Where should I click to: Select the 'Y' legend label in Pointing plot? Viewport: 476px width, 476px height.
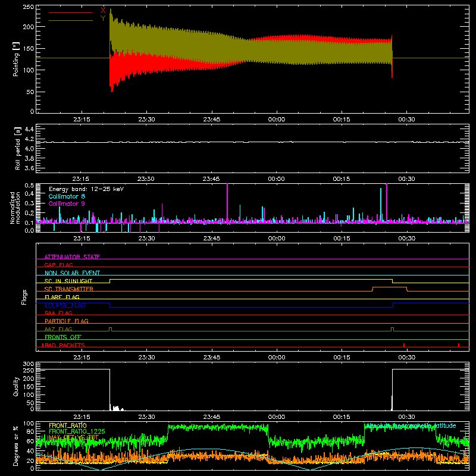[103, 18]
